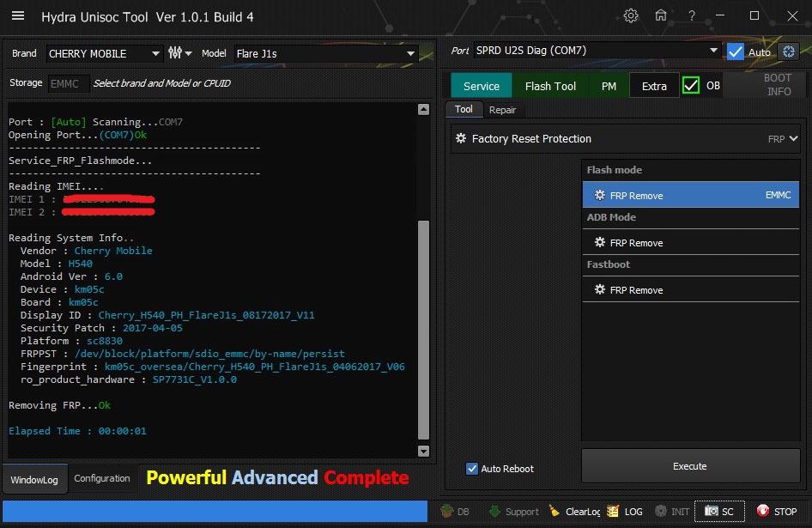Click the log panel scrollbar down arrow
812x528 pixels.
click(x=423, y=451)
